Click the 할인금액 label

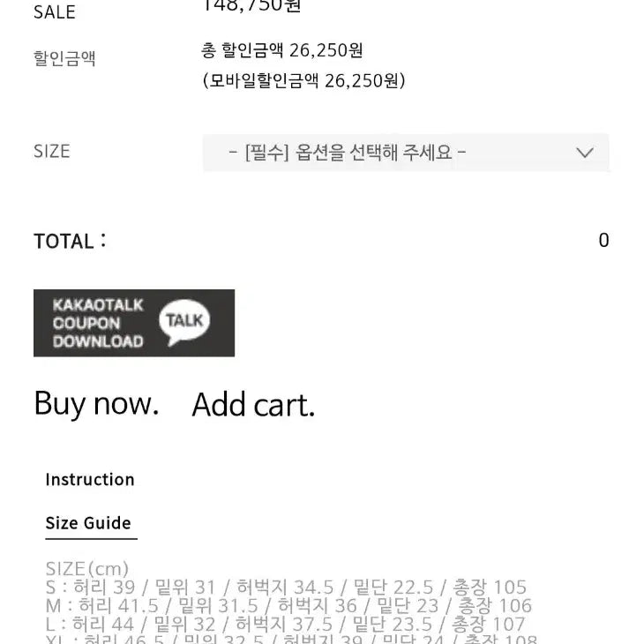click(x=64, y=58)
